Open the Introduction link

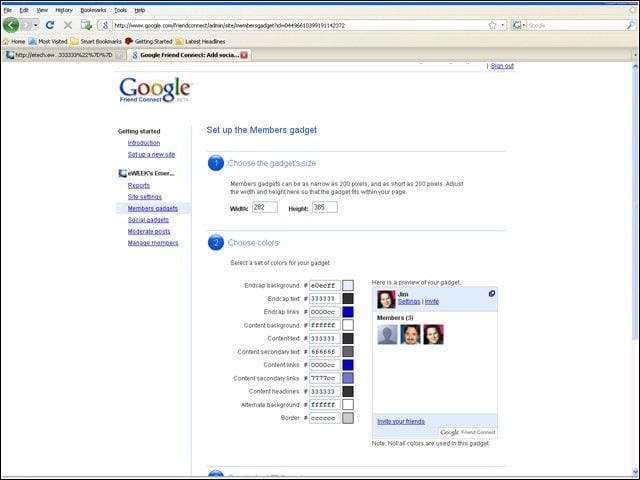pyautogui.click(x=144, y=143)
